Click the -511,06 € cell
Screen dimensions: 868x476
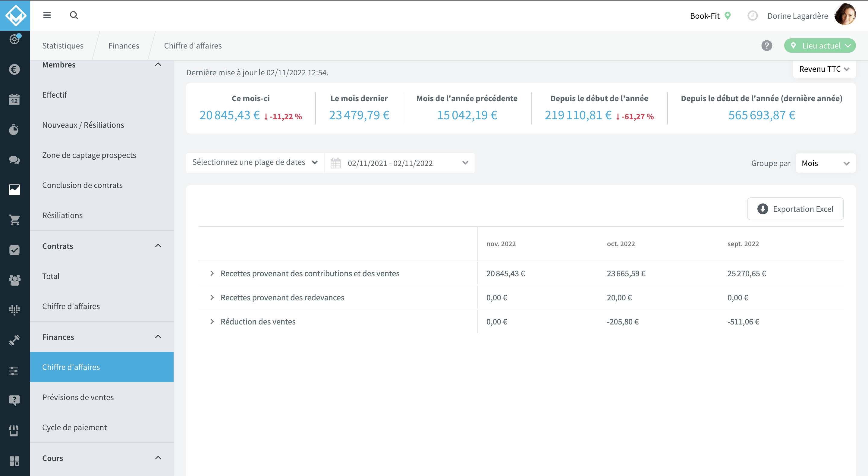tap(743, 321)
